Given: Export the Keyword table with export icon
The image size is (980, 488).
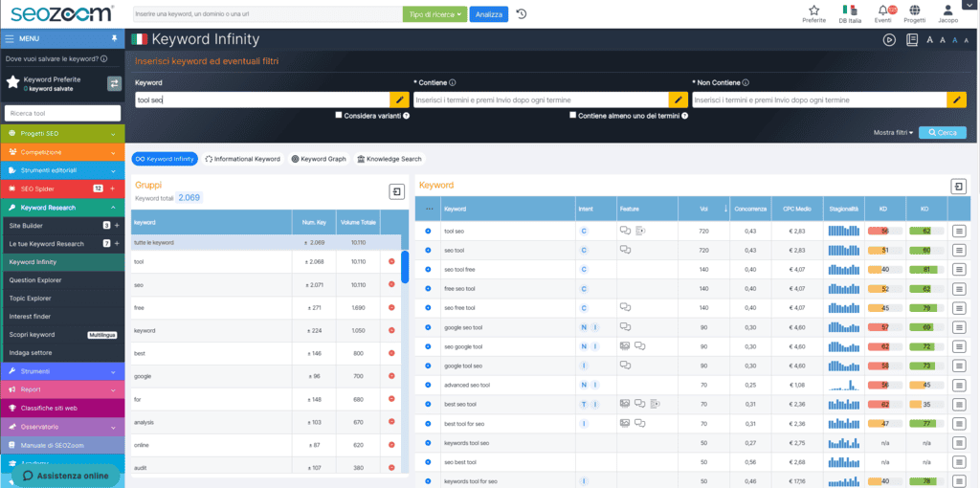Looking at the screenshot, I should [x=958, y=187].
